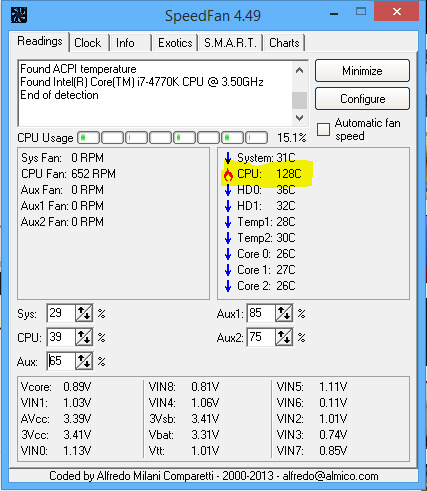Click the SpeedFan 4.49 title text
Screen dimensions: 427x491
tap(213, 16)
